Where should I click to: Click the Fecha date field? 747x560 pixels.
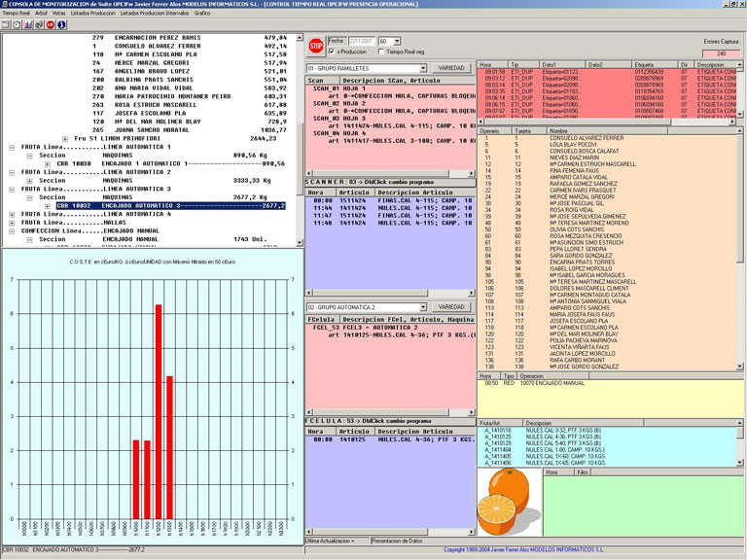[x=361, y=42]
